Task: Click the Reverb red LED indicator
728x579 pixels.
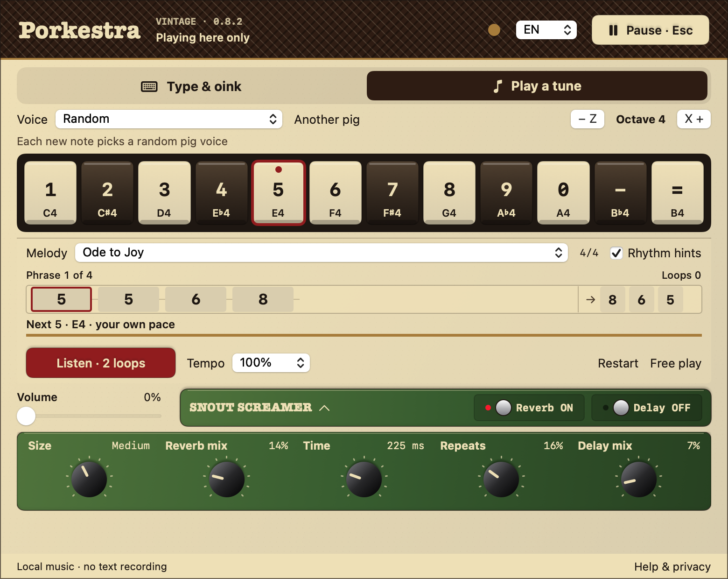Action: 488,408
